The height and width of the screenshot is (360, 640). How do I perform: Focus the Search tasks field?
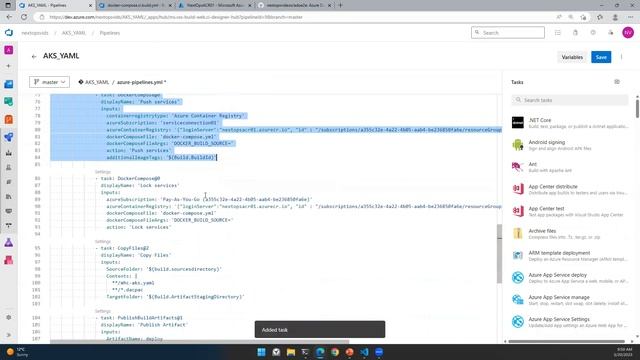pyautogui.click(x=570, y=100)
